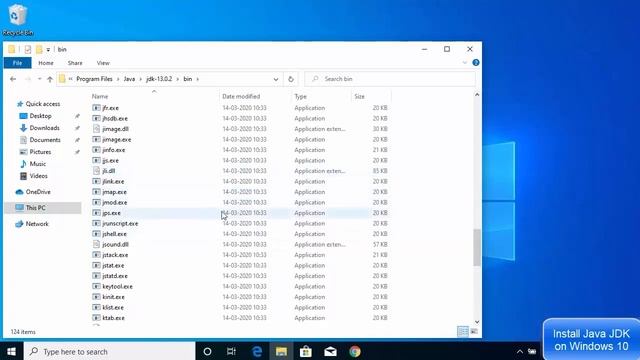
Task: Click the Search bin input field
Action: click(x=390, y=79)
